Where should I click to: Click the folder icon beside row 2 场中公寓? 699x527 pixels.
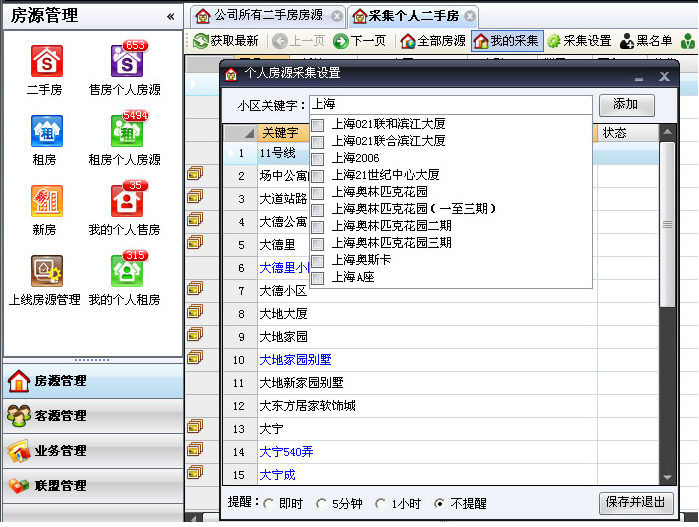(195, 173)
